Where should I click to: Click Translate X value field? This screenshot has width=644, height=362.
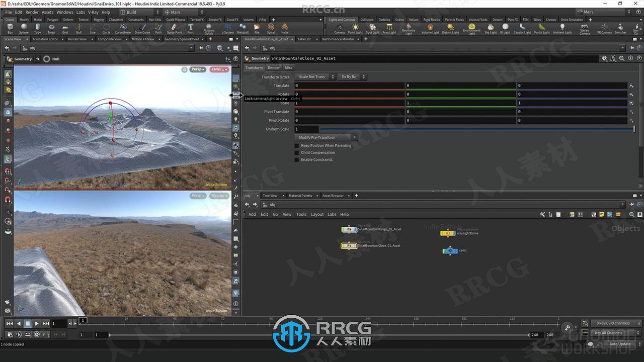(x=349, y=85)
